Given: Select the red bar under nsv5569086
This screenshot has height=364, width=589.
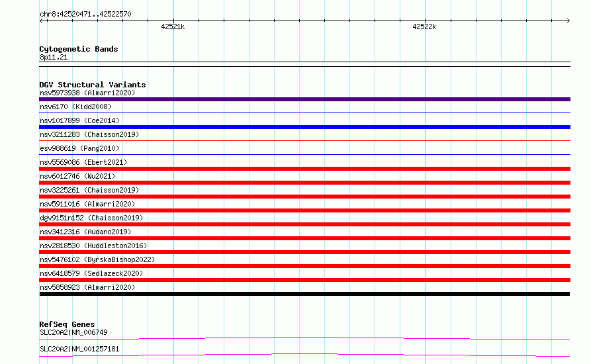Looking at the screenshot, I should [304, 169].
